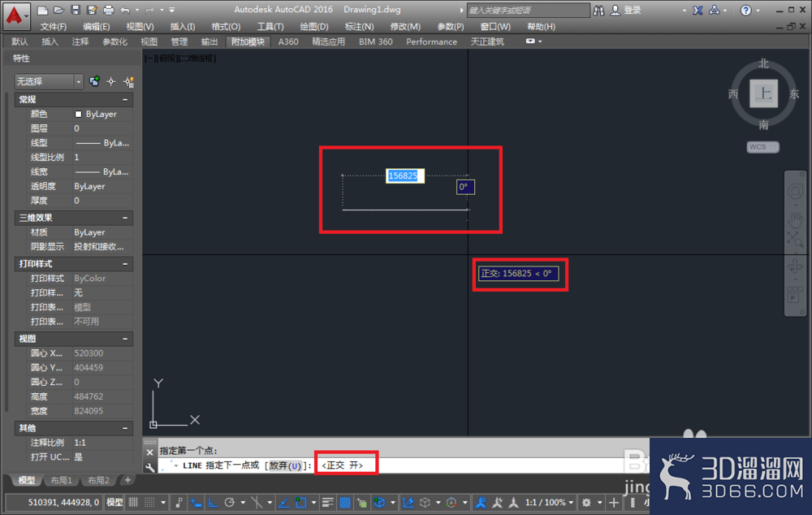Image resolution: width=812 pixels, height=515 pixels.
Task: Toggle grid display in status bar
Action: [133, 502]
